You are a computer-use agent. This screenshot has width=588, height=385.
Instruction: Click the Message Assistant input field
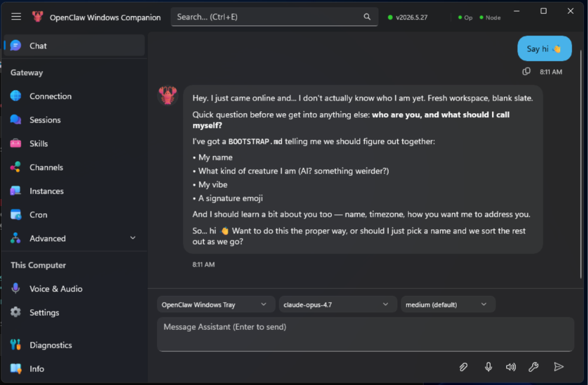pyautogui.click(x=365, y=334)
